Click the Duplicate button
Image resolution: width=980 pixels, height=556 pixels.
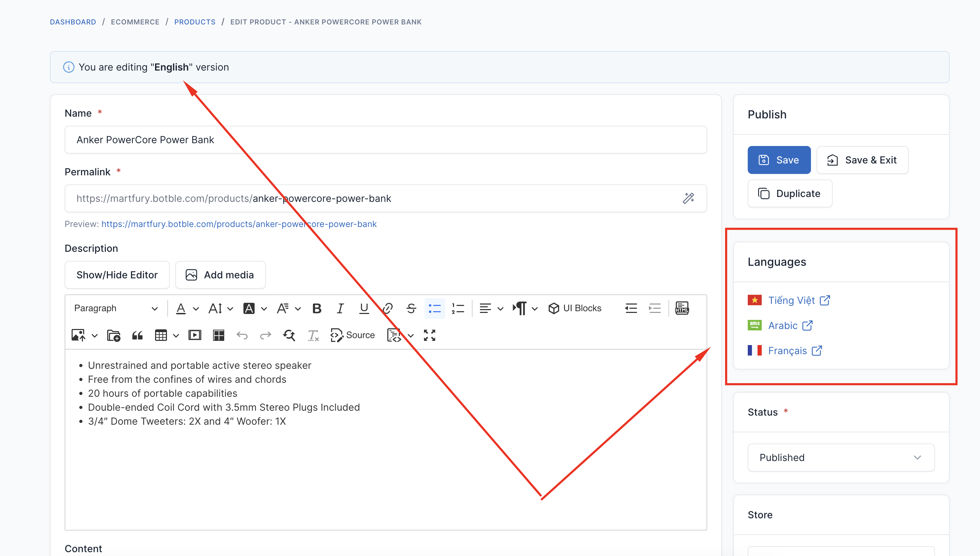point(790,193)
